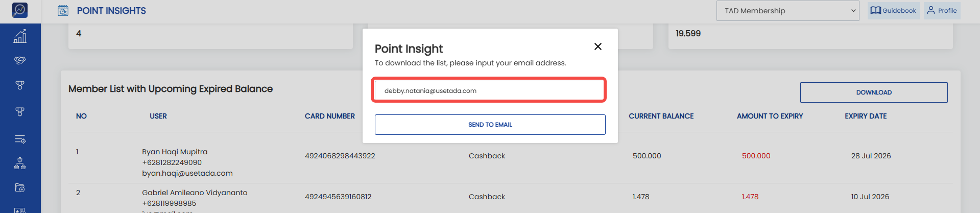Image resolution: width=980 pixels, height=213 pixels.
Task: Close the Point Insight dialog
Action: (597, 46)
